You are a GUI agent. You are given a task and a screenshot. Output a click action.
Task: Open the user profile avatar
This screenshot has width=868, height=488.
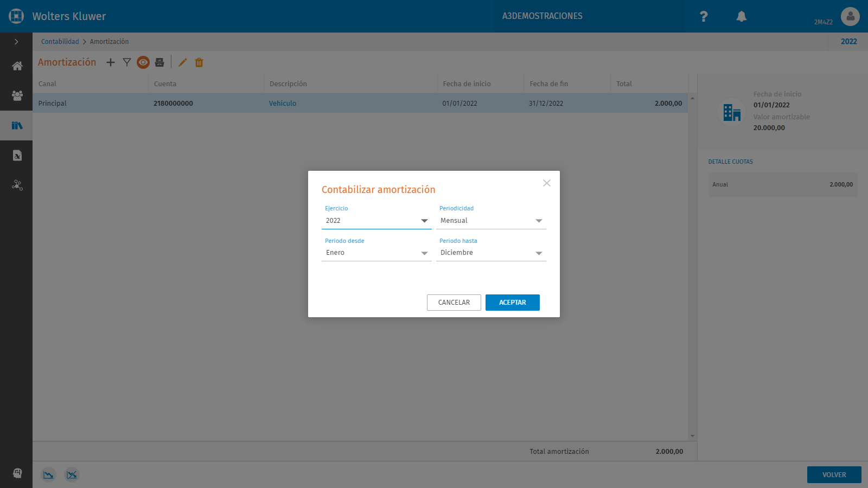(850, 16)
